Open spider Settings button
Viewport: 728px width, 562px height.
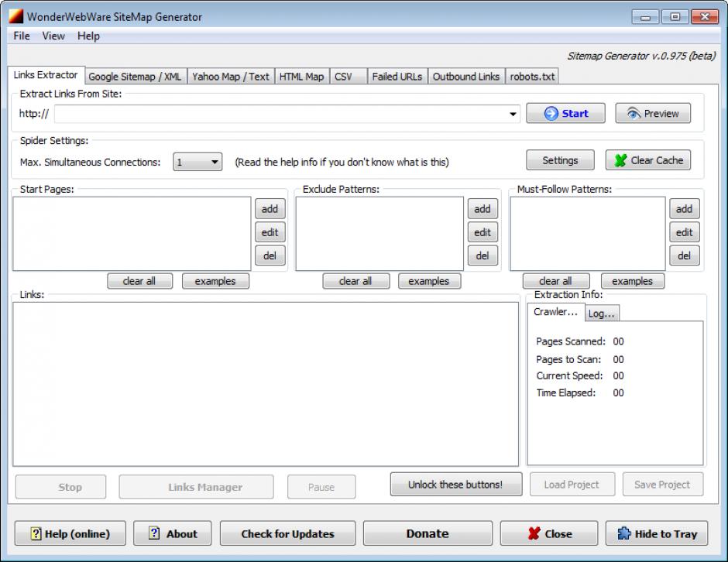[560, 160]
